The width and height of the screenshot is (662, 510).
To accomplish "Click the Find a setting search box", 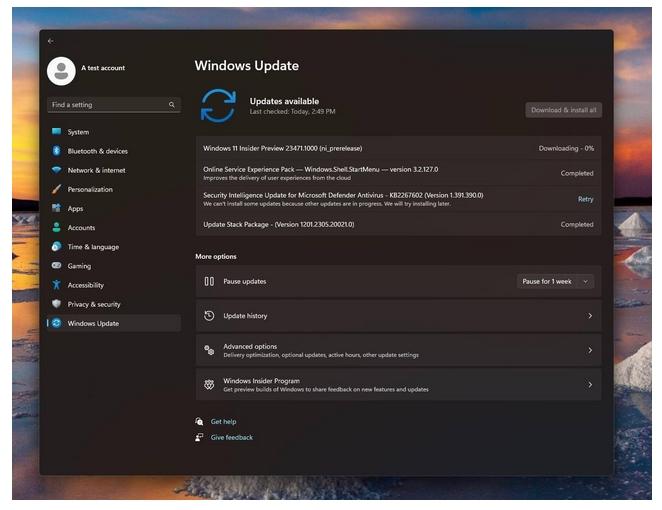I will [106, 104].
